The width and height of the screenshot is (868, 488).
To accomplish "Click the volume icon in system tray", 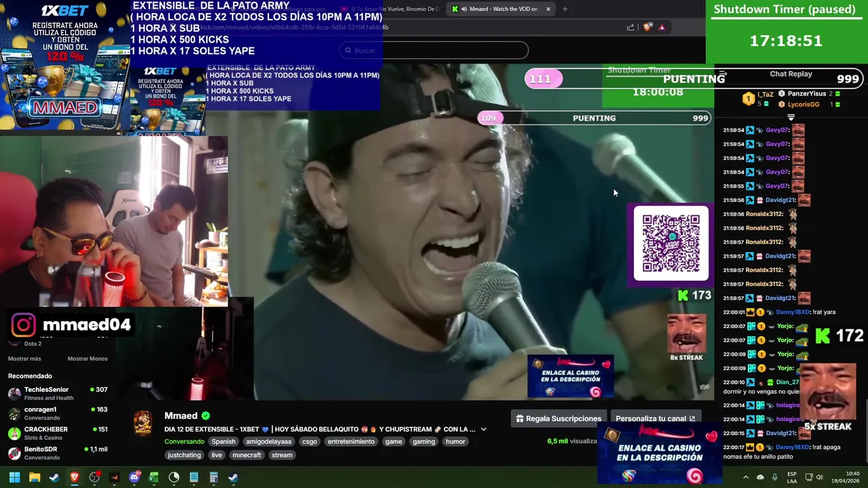I will click(819, 477).
